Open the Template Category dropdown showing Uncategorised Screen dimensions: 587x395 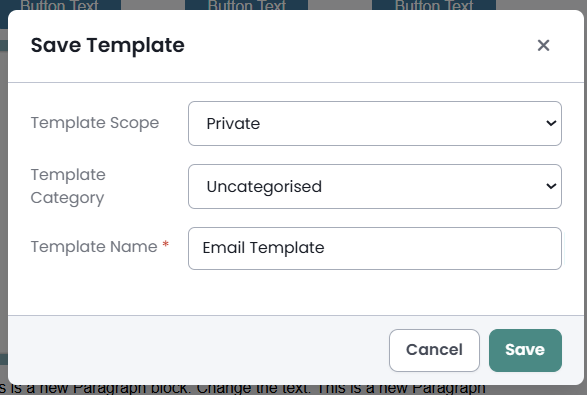click(375, 186)
